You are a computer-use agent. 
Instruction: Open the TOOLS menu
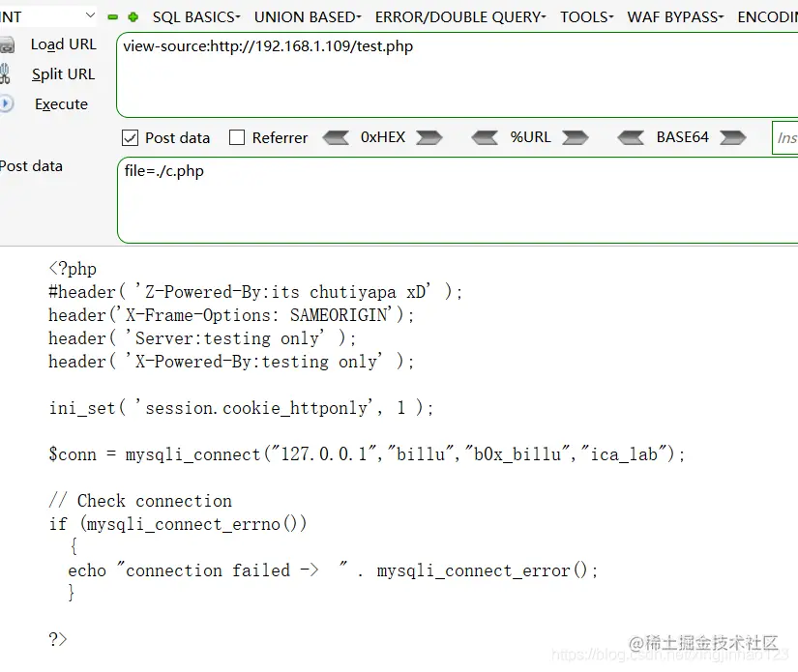(587, 17)
